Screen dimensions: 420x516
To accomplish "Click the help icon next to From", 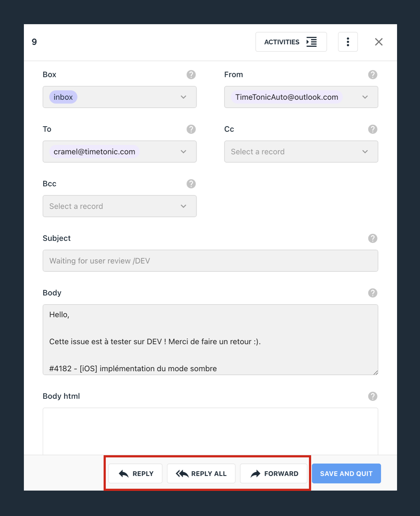I will point(373,75).
